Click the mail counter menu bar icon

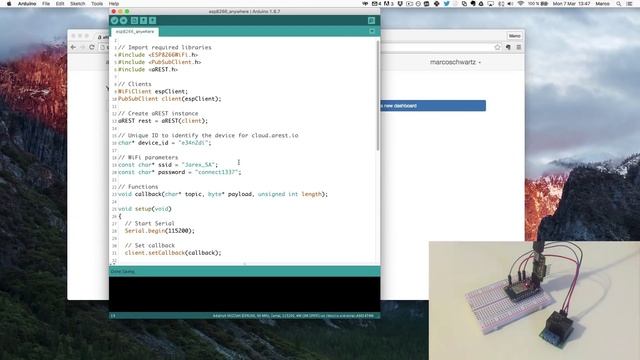376,4
